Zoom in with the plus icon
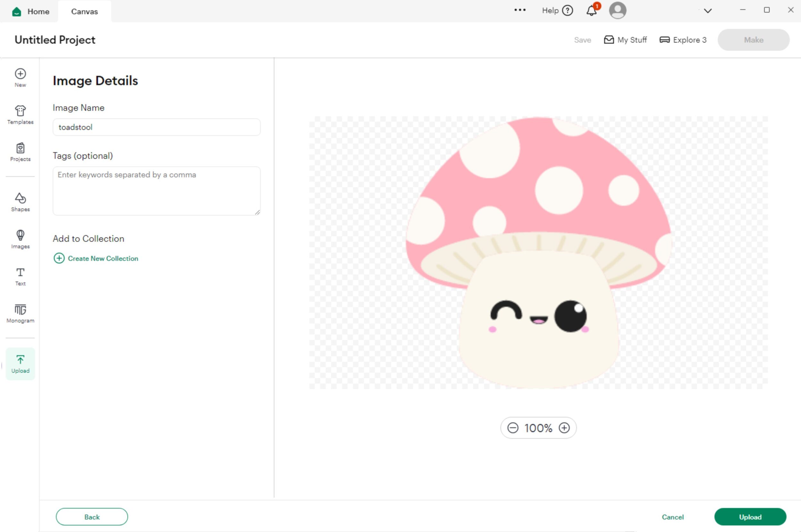801x532 pixels. 564,428
